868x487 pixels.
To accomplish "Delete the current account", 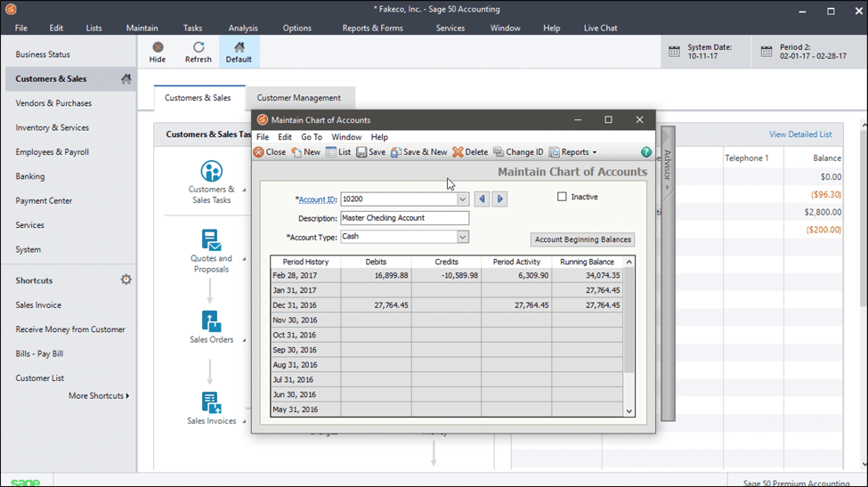I will click(470, 152).
